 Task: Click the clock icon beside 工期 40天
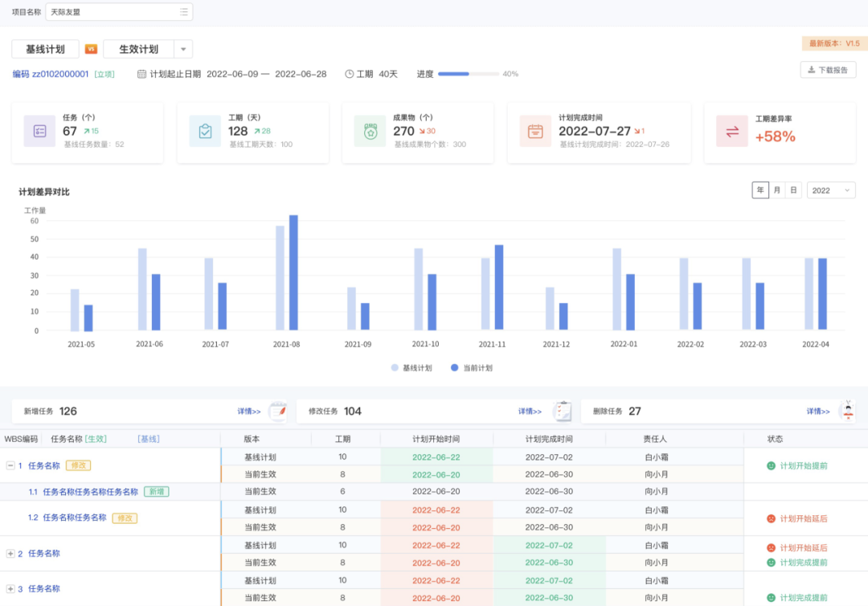point(350,74)
